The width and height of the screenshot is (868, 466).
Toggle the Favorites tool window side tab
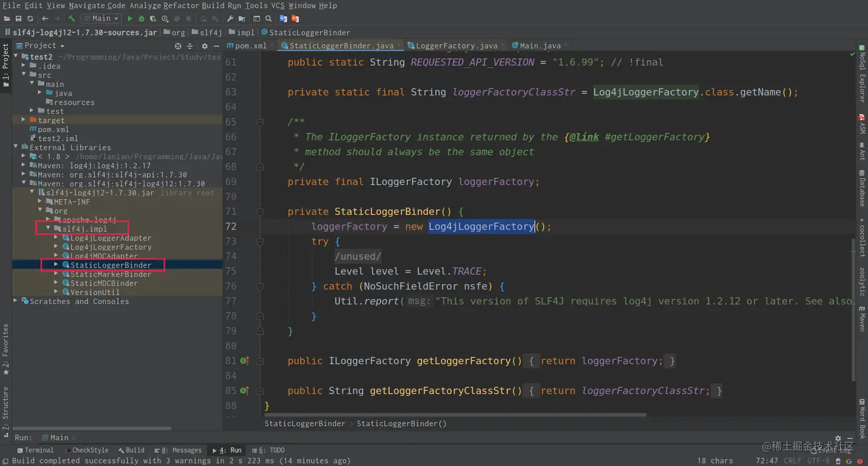pos(6,349)
